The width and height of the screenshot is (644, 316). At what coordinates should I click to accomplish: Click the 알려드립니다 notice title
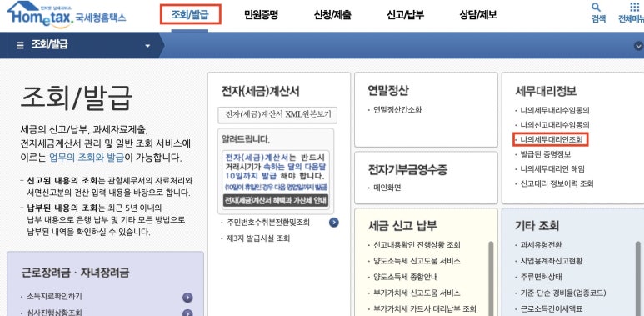click(246, 139)
